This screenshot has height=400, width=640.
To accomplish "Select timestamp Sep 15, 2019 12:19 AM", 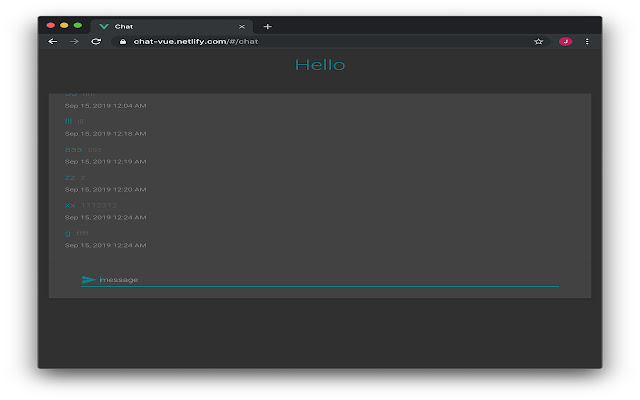I will click(105, 162).
